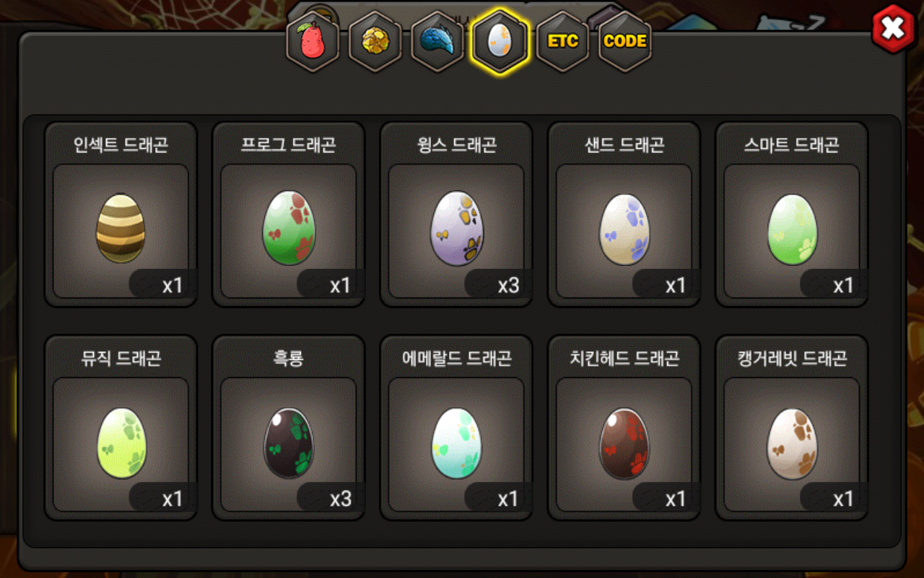Select the black 흑룡 egg
Viewport: 924px width, 578px height.
[288, 442]
